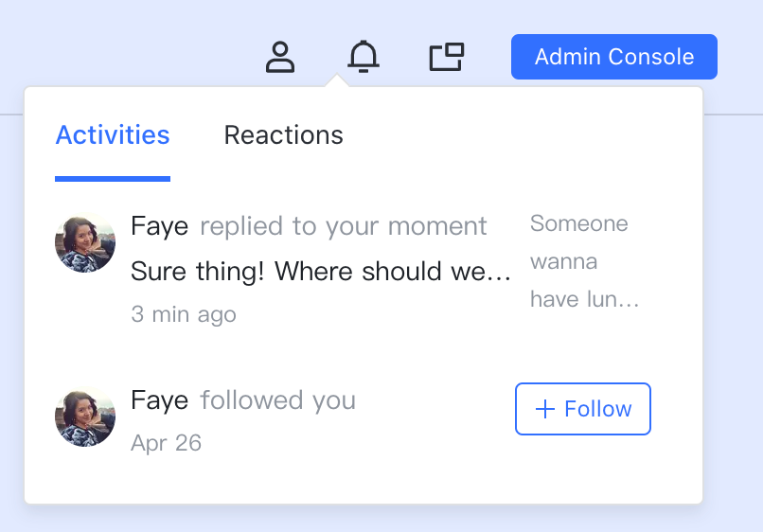Click the "followed you" activity text
This screenshot has width=763, height=532.
coord(278,400)
